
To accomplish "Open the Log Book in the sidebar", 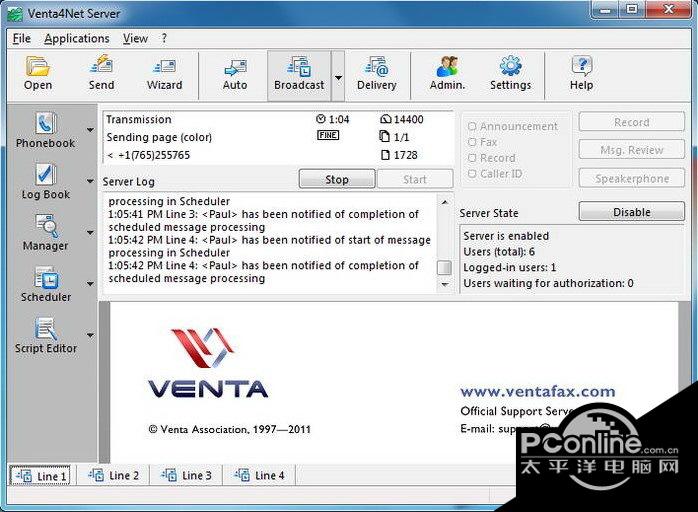I will click(45, 181).
